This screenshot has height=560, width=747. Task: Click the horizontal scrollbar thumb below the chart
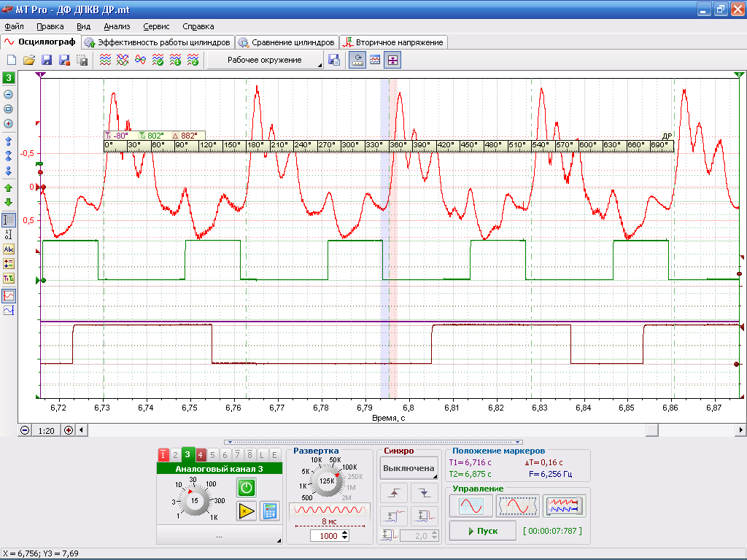tap(651, 430)
